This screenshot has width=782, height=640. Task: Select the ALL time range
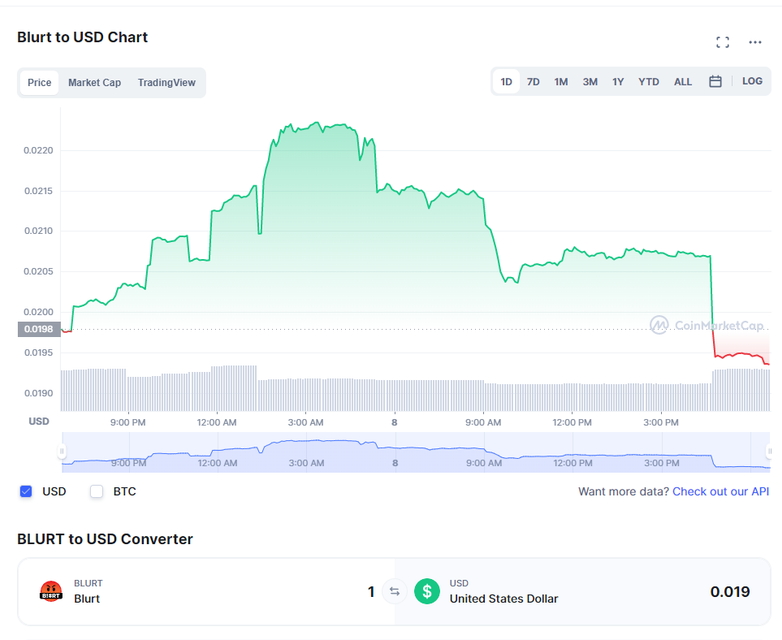pyautogui.click(x=683, y=82)
